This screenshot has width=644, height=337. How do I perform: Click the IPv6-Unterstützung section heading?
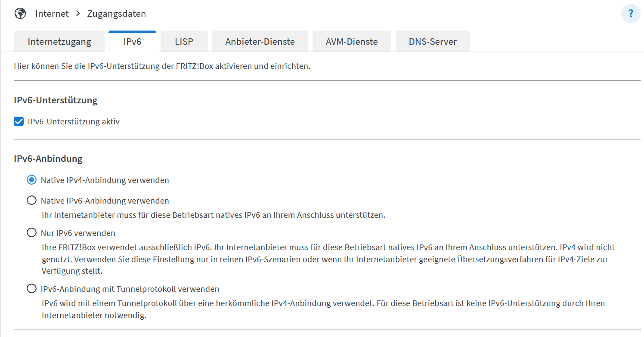[x=56, y=100]
